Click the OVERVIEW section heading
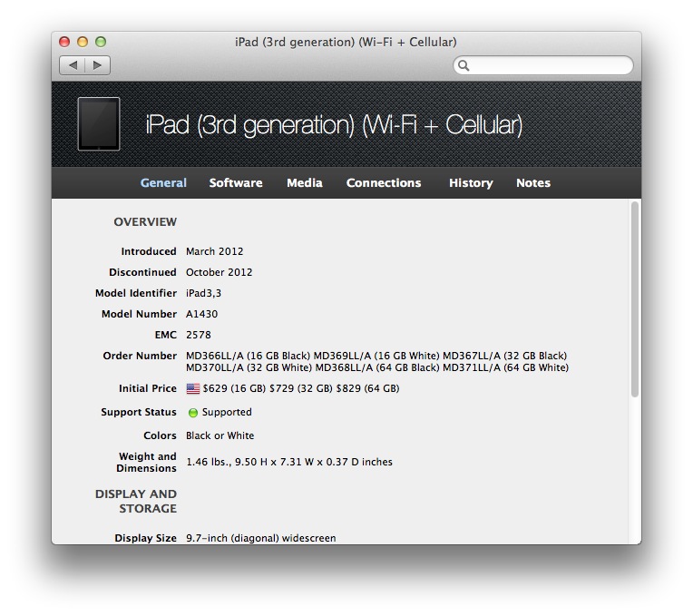This screenshot has width=693, height=616. [145, 222]
